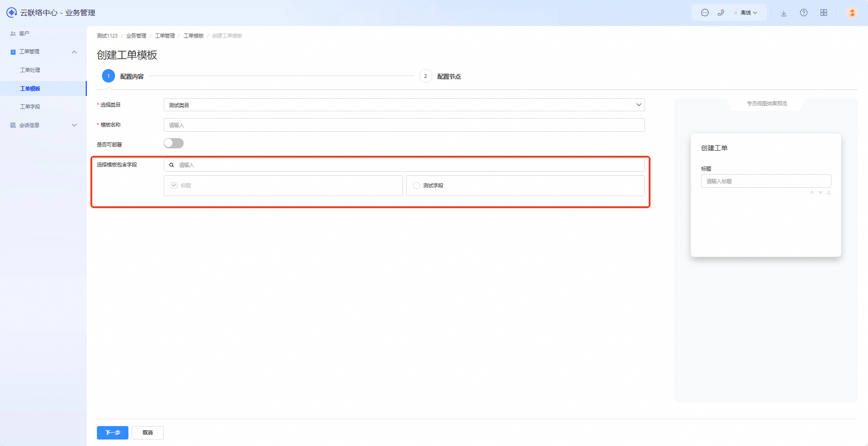Click the 工单管理 clipboard icon
Image resolution: width=868 pixels, height=446 pixels.
coord(13,52)
